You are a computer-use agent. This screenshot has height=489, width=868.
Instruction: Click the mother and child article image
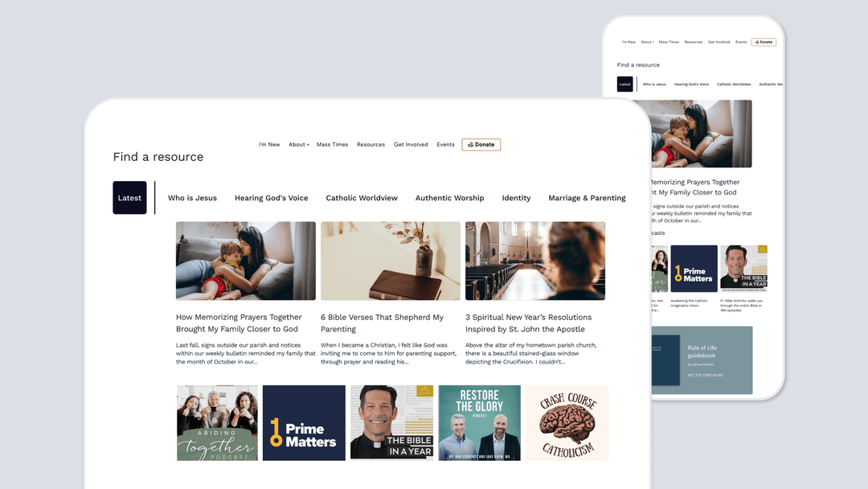pos(246,261)
